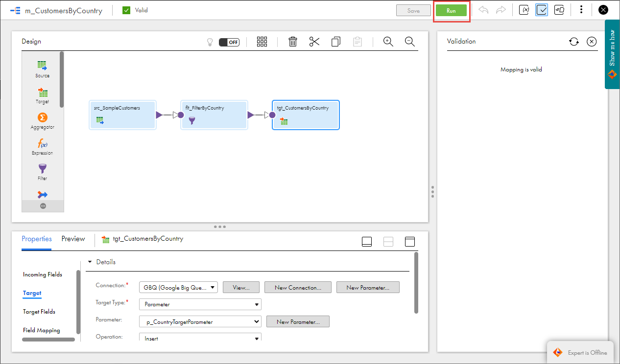Open the Connection dropdown GBQ
The width and height of the screenshot is (620, 364).
pos(179,288)
